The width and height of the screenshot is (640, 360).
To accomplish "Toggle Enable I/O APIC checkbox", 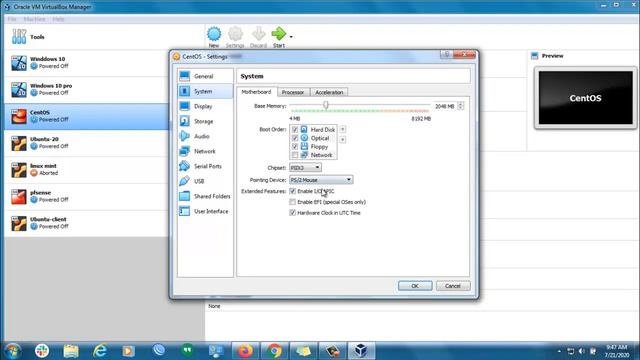I will pos(292,191).
